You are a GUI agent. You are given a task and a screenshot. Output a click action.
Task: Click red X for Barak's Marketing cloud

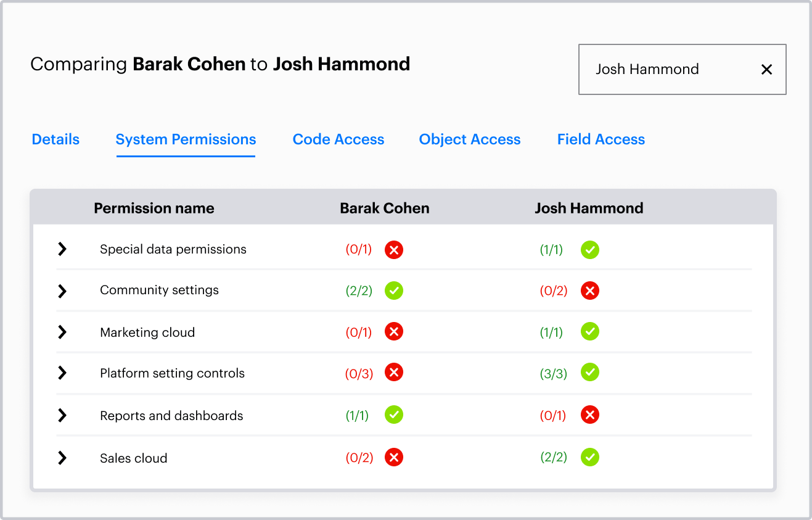point(394,332)
